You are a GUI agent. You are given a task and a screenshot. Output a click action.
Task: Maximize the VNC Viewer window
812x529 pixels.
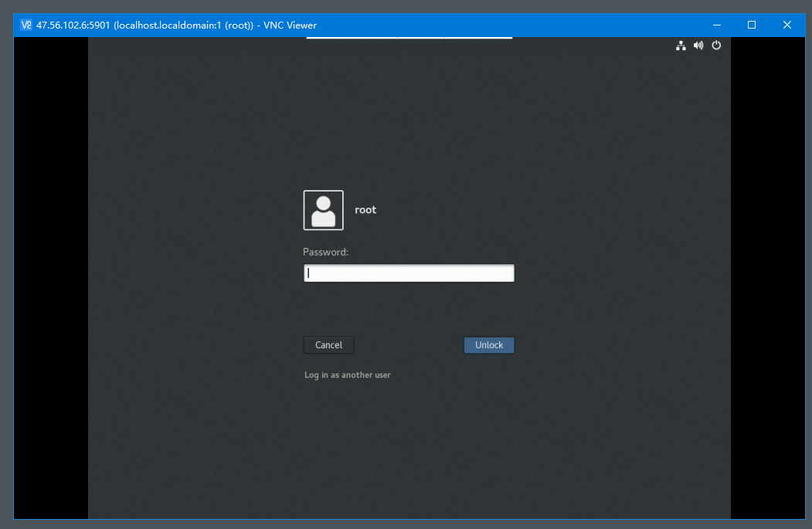click(752, 25)
